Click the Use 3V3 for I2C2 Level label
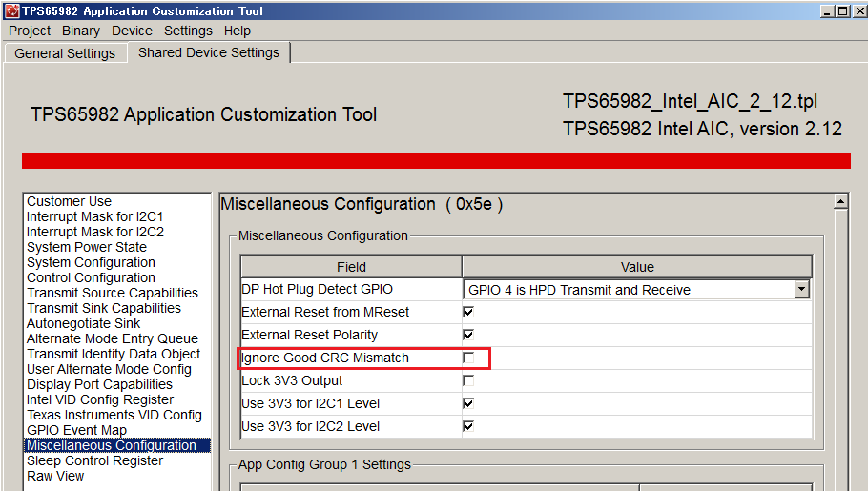The height and width of the screenshot is (491, 868). [310, 426]
